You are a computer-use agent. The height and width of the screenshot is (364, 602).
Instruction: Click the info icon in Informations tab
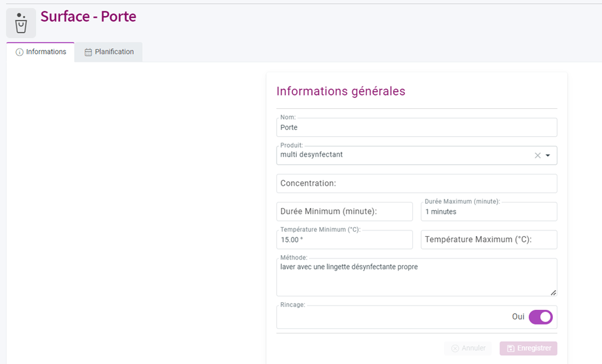19,52
